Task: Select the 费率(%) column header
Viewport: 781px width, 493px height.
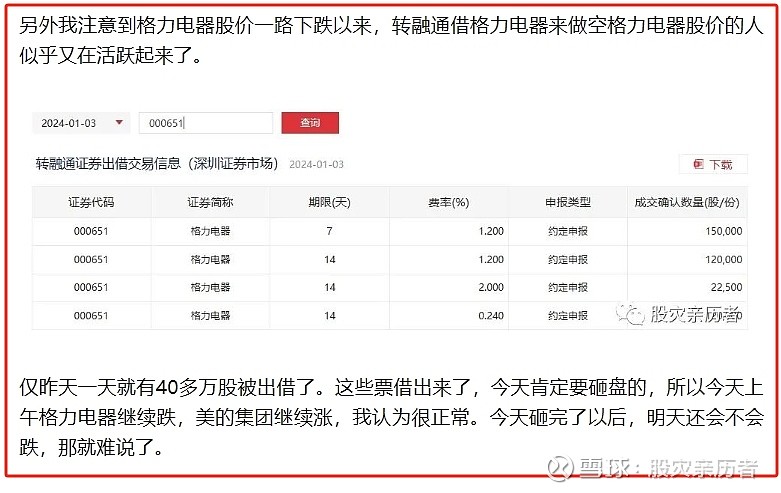Action: point(448,202)
